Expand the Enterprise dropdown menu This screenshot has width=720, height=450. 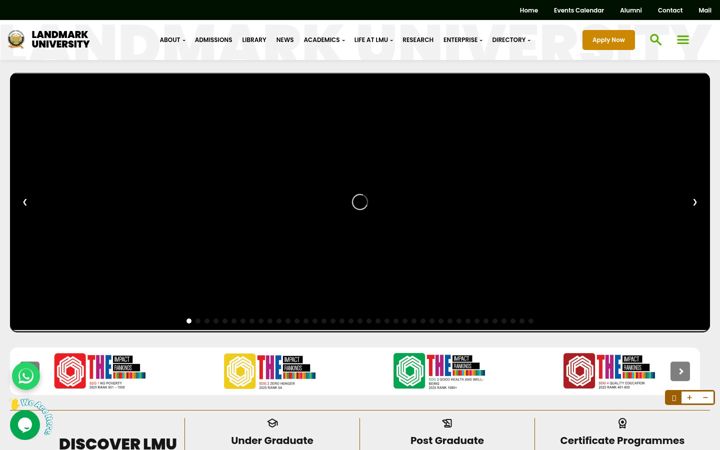click(x=462, y=40)
